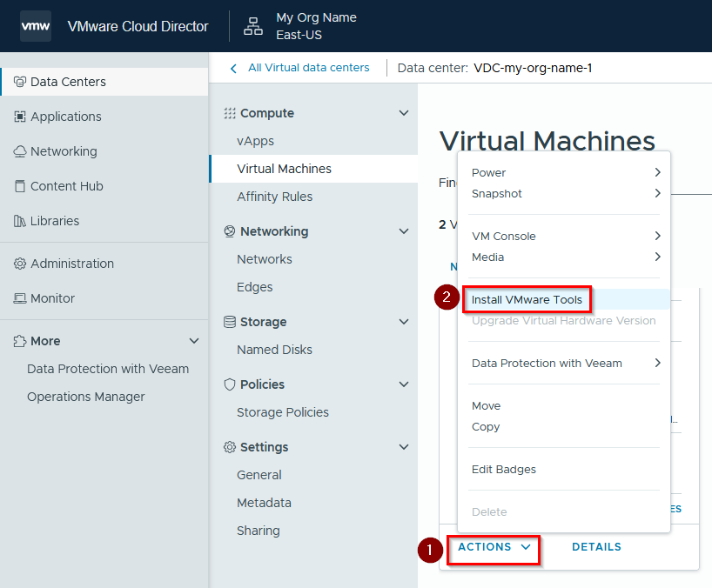Open the Content Hub section
Viewport: 712px width, 588px height.
point(104,186)
